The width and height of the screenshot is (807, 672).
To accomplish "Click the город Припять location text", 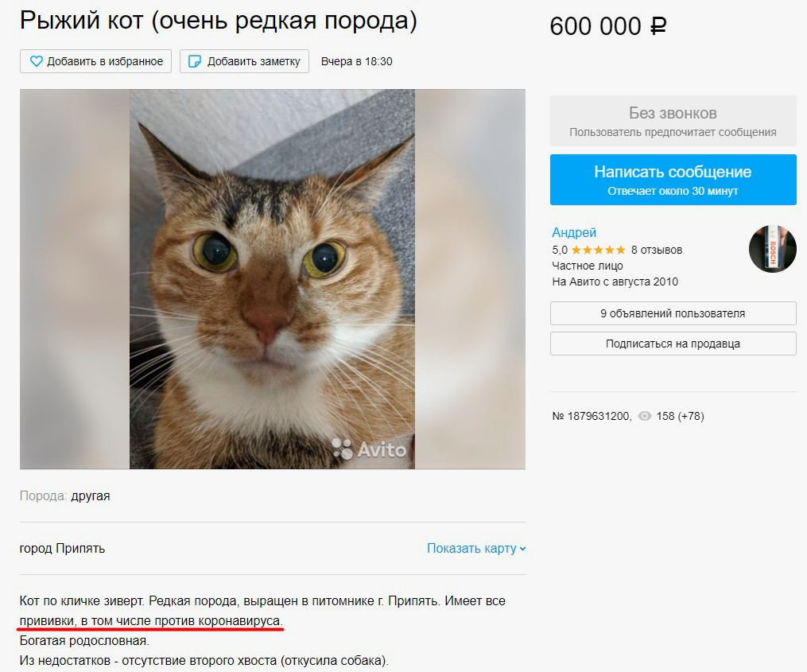I will pos(62,548).
